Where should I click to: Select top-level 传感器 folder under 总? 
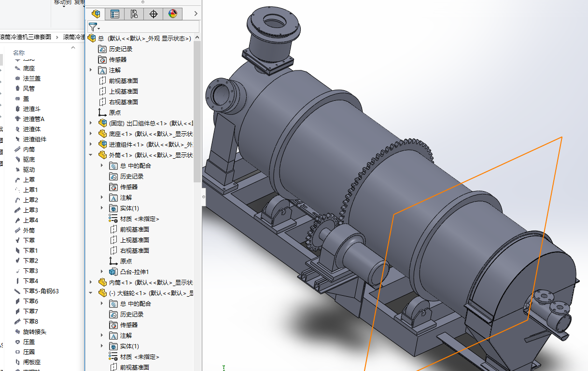118,59
